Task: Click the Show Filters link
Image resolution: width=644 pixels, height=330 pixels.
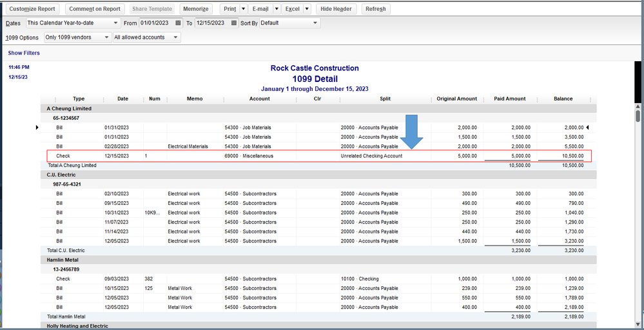Action: coord(24,53)
